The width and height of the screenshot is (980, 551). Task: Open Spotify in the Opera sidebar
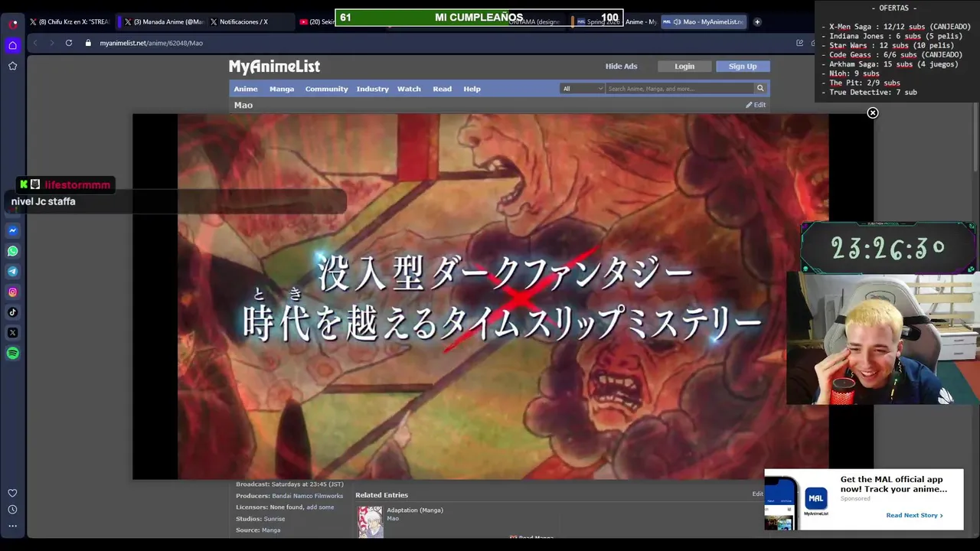[13, 353]
